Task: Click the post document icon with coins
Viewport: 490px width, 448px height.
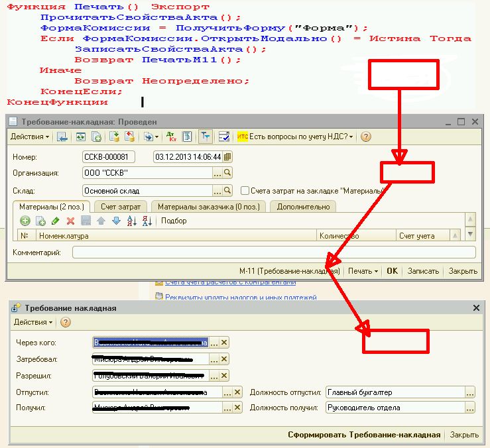Action: click(x=114, y=137)
